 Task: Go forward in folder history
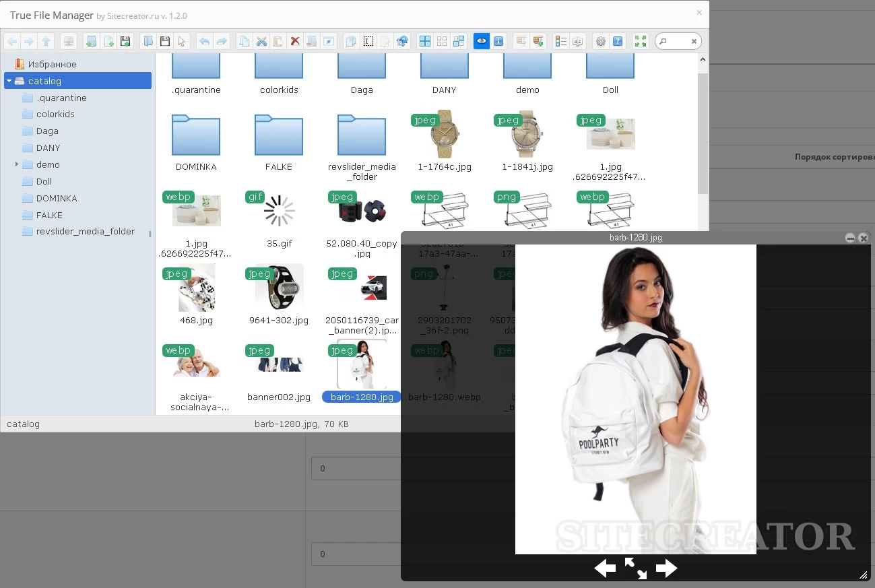[29, 41]
